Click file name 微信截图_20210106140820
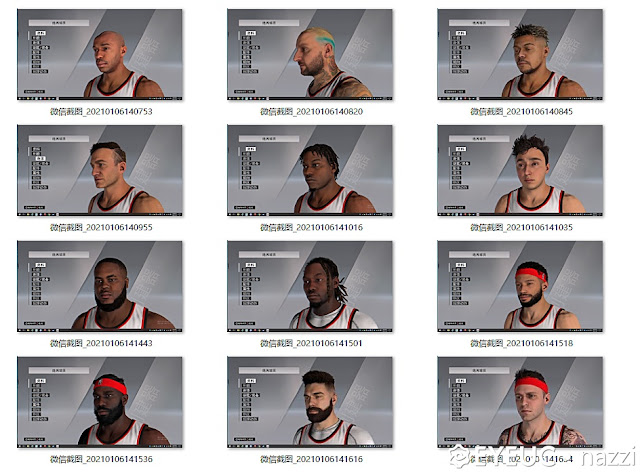The width and height of the screenshot is (640, 475). 311,111
